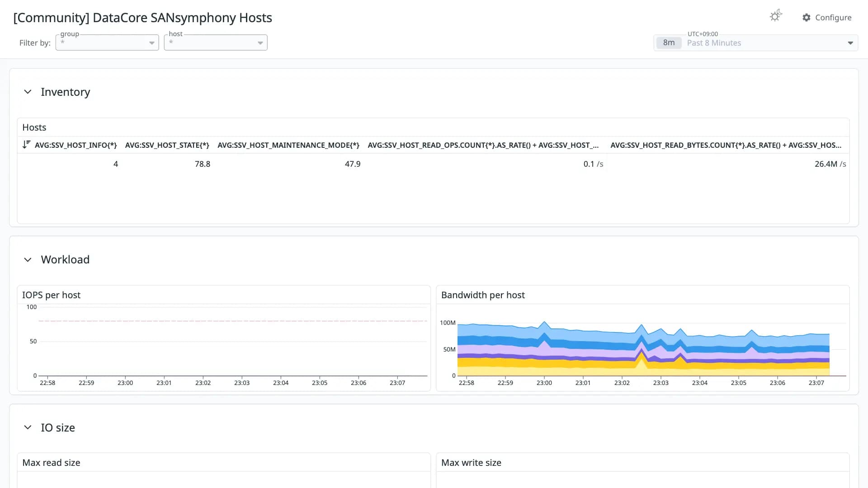Click the SSV_HOST_READ_BYTES.COUNT column header

point(726,145)
